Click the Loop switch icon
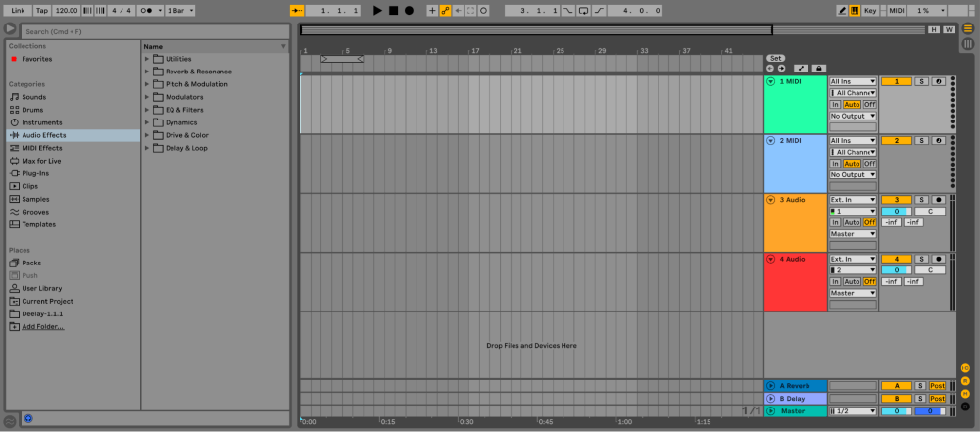The height and width of the screenshot is (432, 980). click(x=584, y=10)
